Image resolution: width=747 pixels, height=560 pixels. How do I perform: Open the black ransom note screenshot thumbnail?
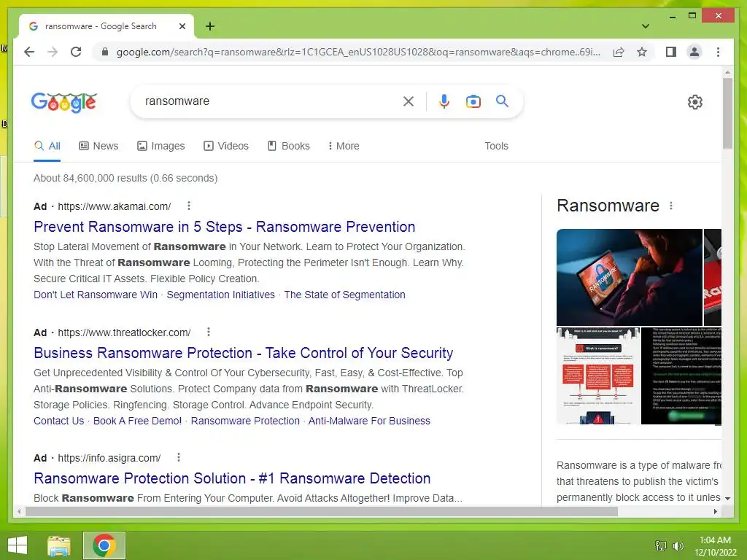pos(681,376)
